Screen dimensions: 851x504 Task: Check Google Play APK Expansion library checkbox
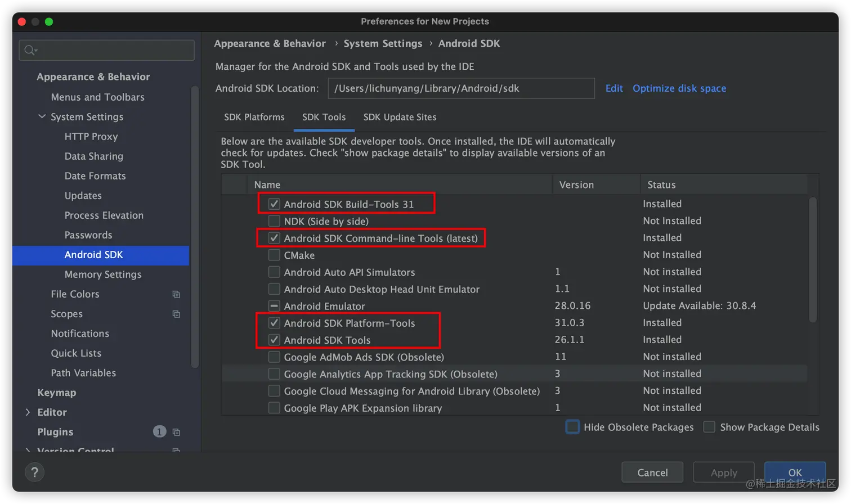tap(274, 408)
